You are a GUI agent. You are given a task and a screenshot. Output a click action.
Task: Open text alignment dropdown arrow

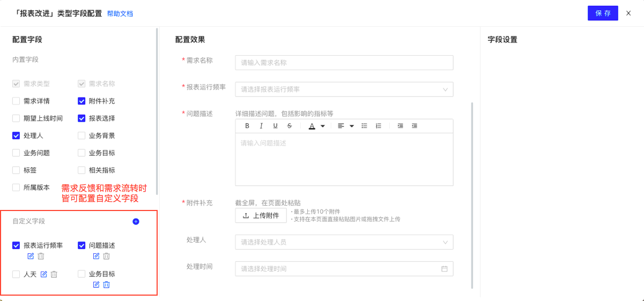tap(352, 126)
